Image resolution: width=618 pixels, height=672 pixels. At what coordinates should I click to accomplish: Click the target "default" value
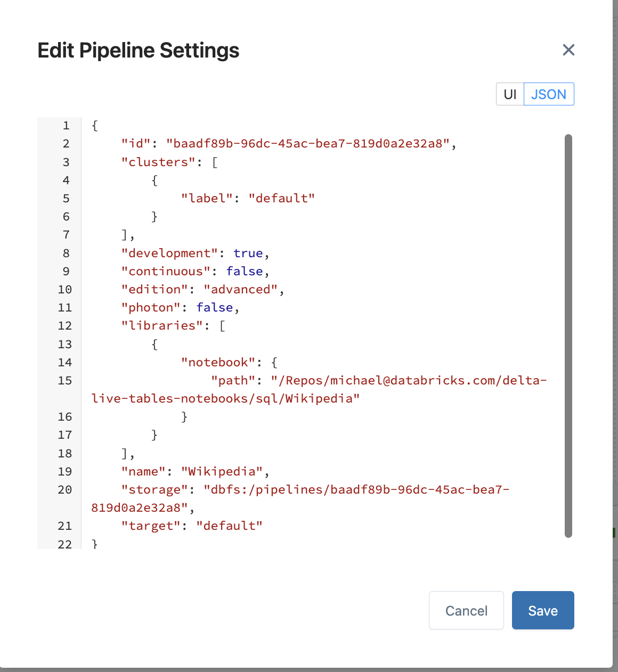coord(229,526)
